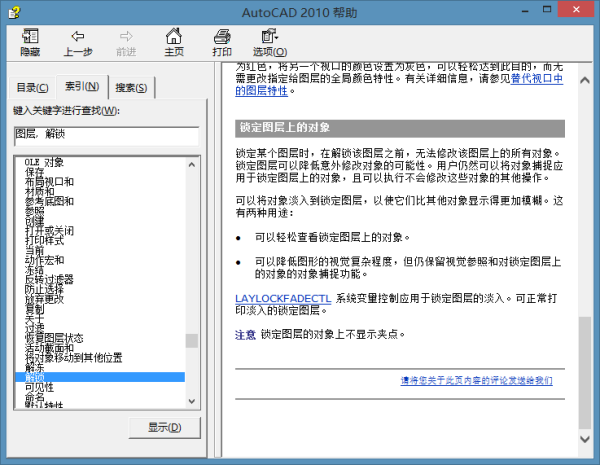Select the index entry 材质和
The width and height of the screenshot is (600, 465).
pos(39,191)
